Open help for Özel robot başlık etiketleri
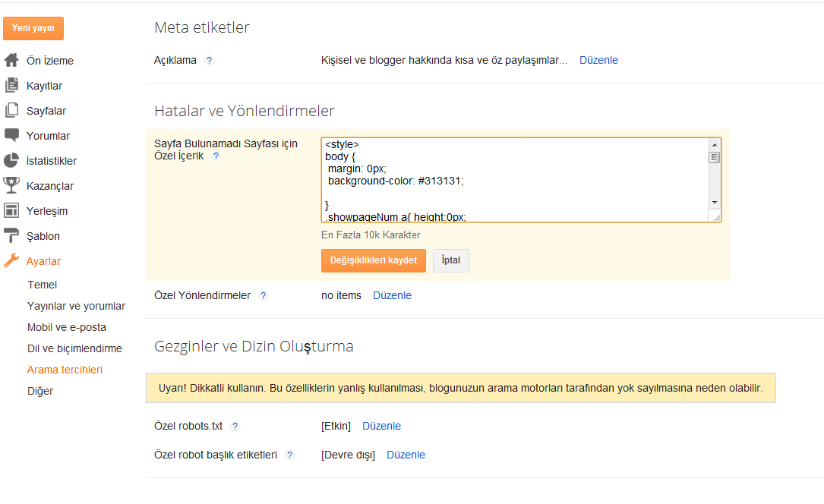 tap(289, 455)
